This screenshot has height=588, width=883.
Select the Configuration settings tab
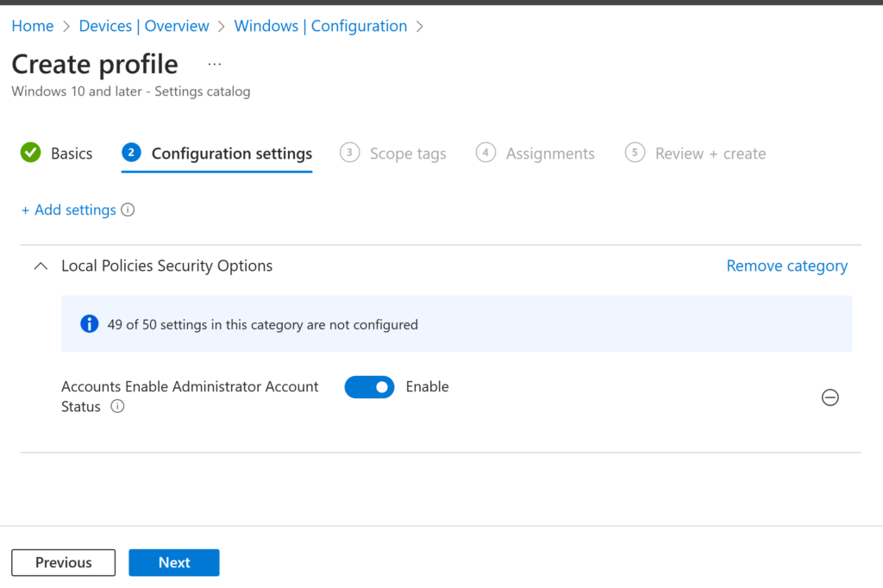point(231,153)
